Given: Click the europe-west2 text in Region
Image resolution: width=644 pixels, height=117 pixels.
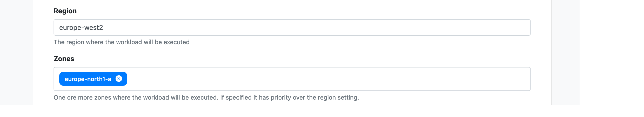Looking at the screenshot, I should tap(81, 28).
